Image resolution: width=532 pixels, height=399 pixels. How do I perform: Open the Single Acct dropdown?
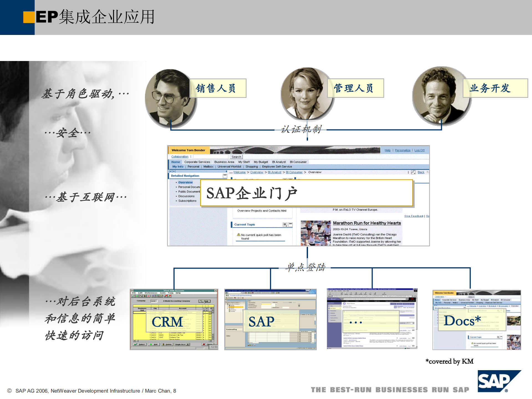pos(187,344)
